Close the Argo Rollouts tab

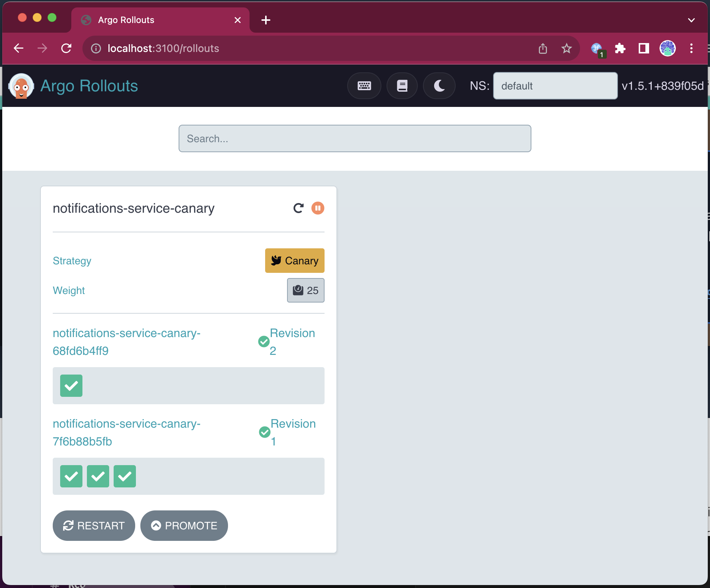tap(238, 20)
